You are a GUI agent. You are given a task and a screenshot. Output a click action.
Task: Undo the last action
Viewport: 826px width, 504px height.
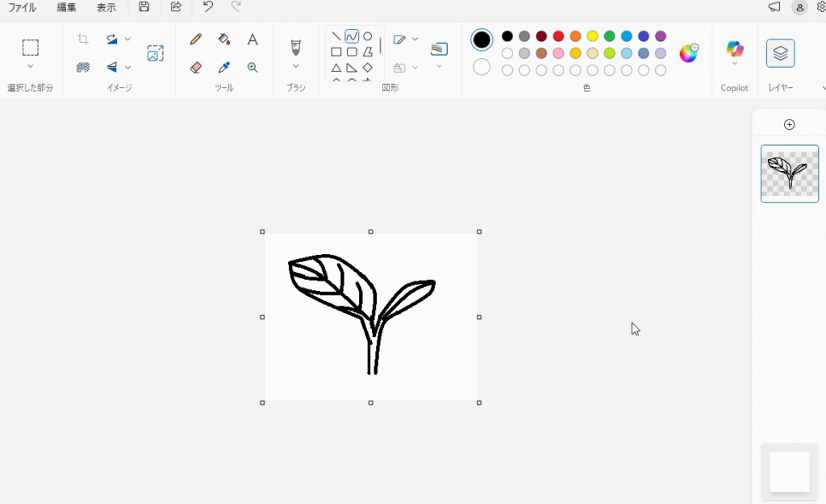pos(207,6)
